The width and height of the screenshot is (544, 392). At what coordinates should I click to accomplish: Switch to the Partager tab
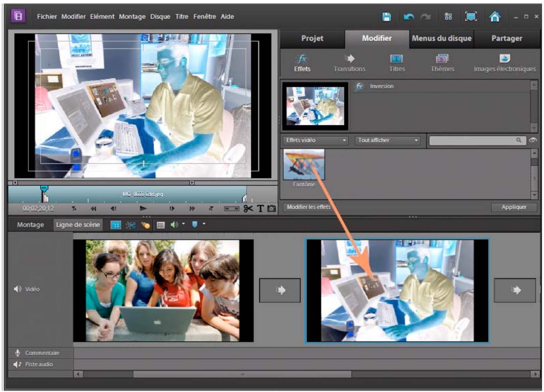(508, 38)
